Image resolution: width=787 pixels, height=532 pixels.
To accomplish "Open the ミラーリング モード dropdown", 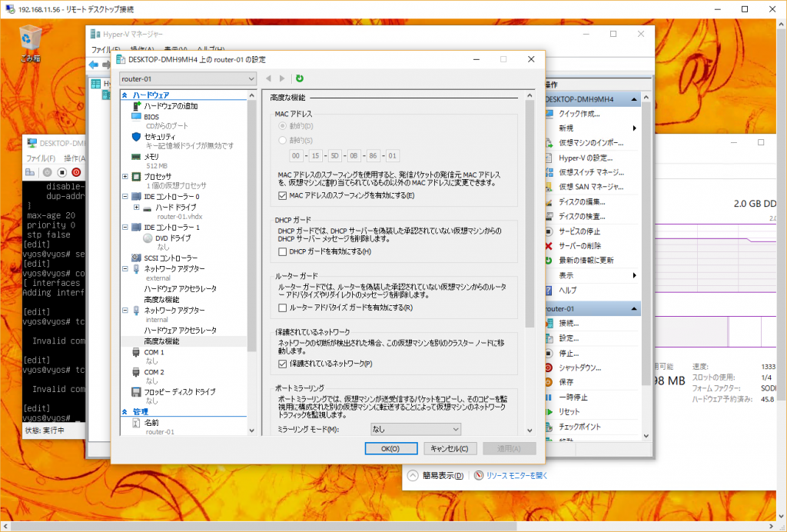I will tap(416, 430).
